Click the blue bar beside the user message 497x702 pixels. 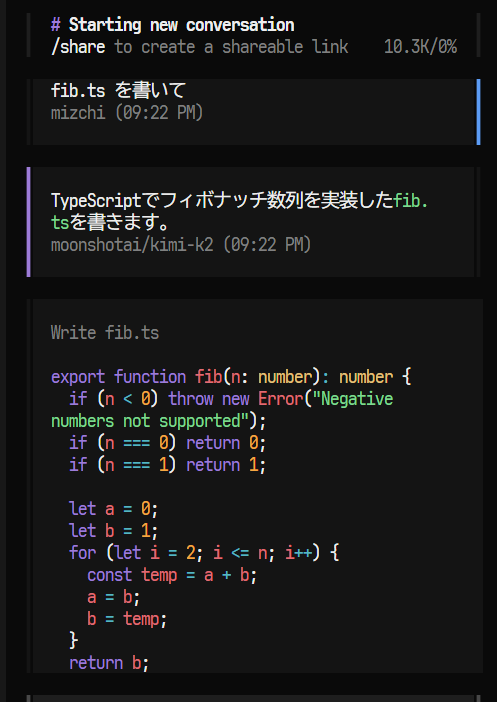point(478,112)
